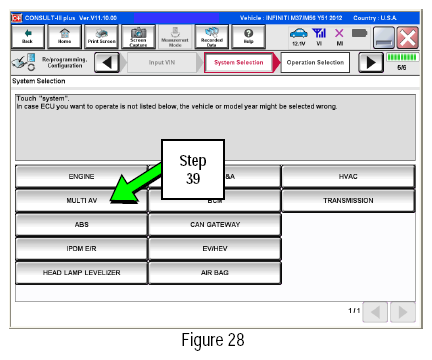Click the battery level indicator icon
The width and height of the screenshot is (432, 360).
(x=359, y=33)
